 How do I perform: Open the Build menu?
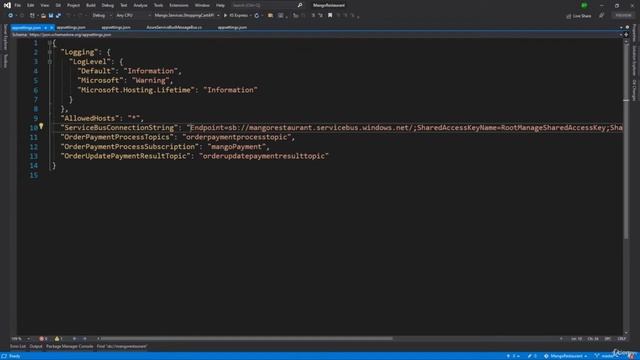[x=91, y=5]
